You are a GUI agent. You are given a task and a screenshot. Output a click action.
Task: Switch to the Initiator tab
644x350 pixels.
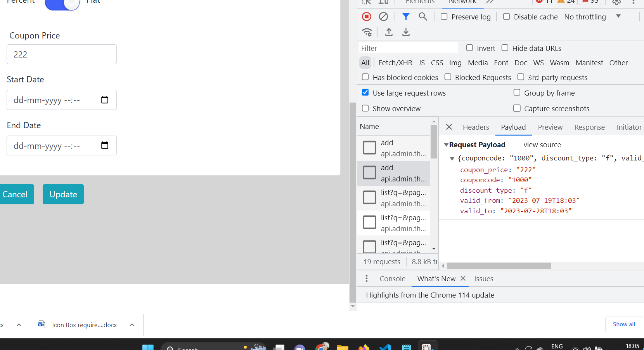(629, 127)
